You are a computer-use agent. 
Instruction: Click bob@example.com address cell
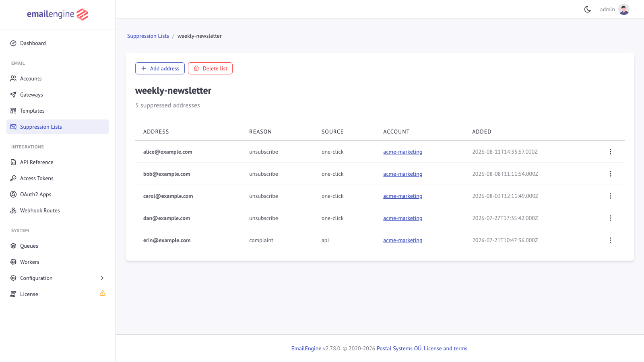(167, 174)
